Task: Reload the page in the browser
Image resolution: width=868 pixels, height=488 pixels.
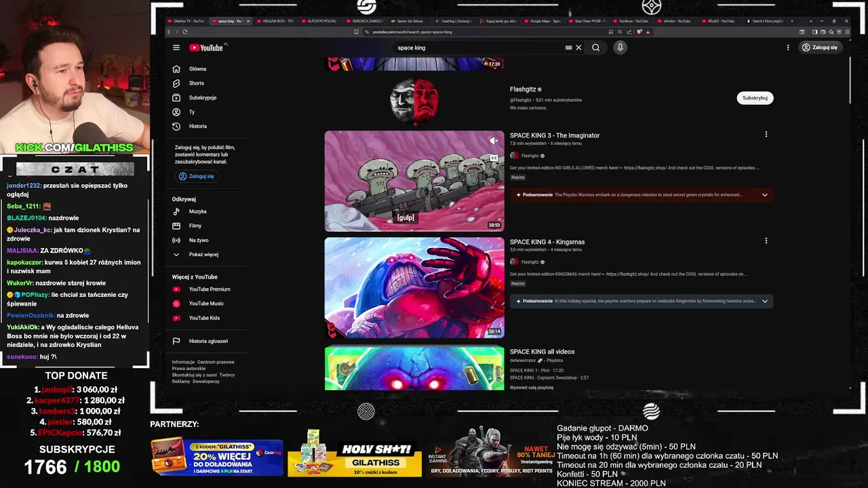Action: tap(184, 32)
